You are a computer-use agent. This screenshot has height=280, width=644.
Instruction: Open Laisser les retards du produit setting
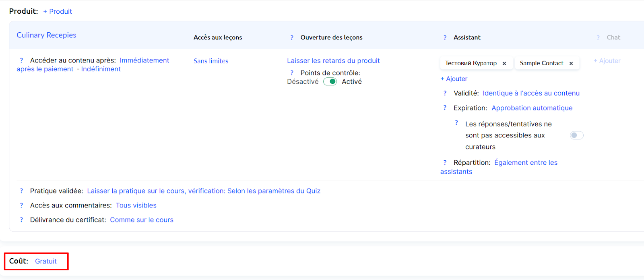(333, 61)
